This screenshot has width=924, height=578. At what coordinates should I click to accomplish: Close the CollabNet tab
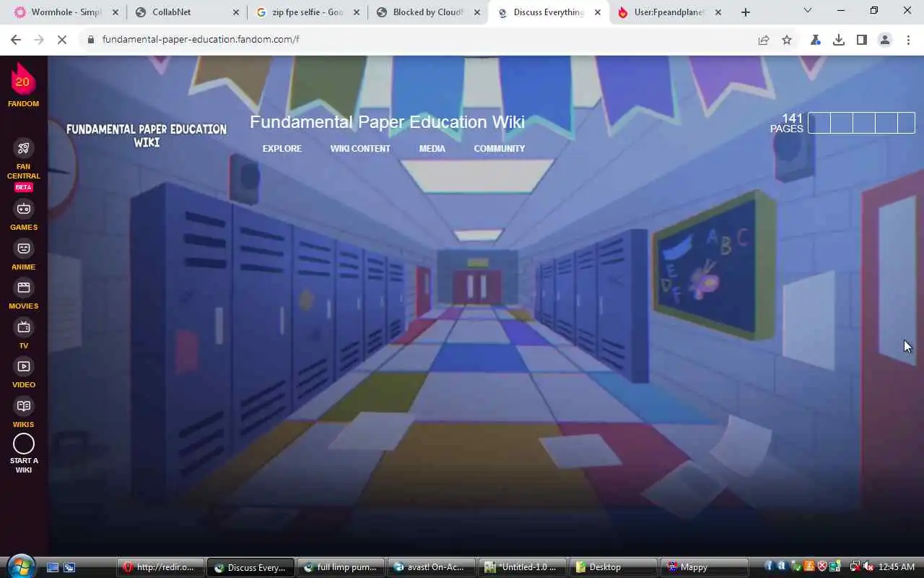click(x=235, y=12)
